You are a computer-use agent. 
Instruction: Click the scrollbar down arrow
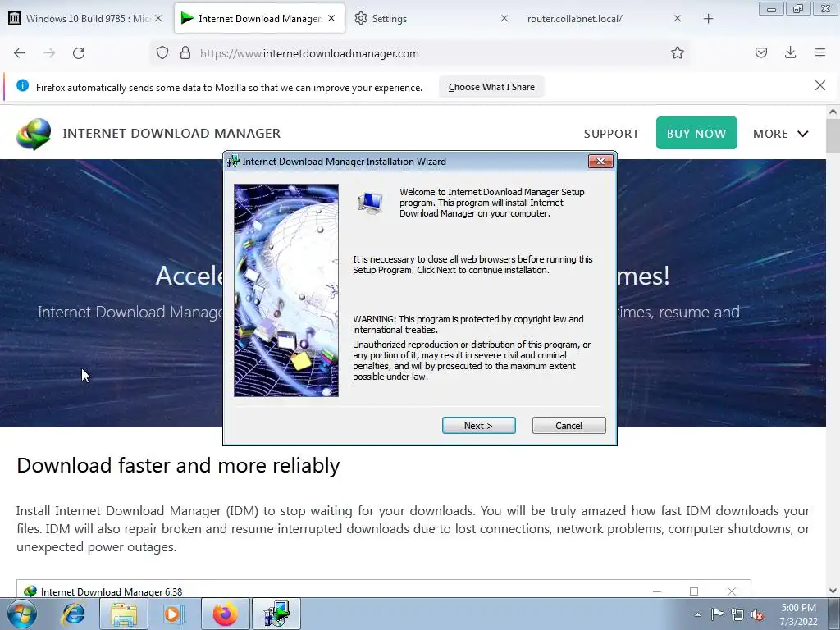[833, 591]
